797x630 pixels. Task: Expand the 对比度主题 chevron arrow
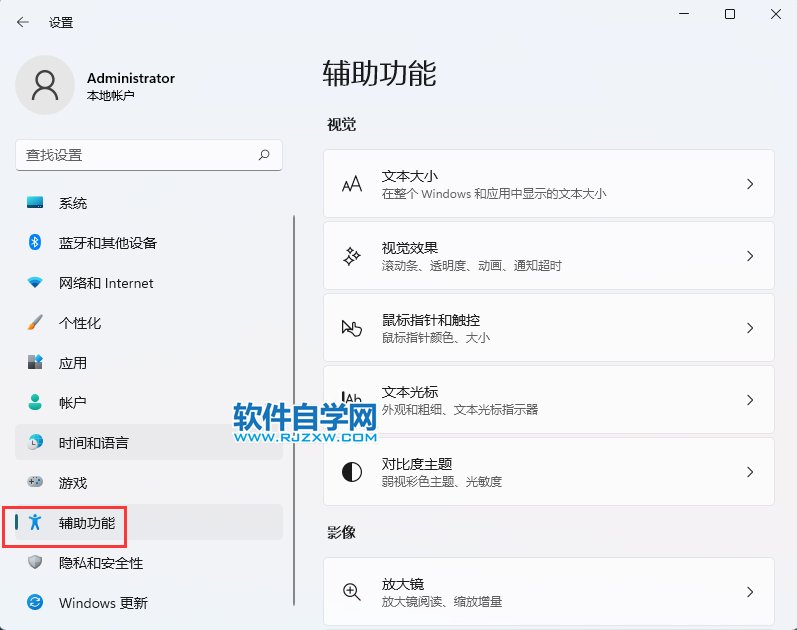tap(750, 472)
